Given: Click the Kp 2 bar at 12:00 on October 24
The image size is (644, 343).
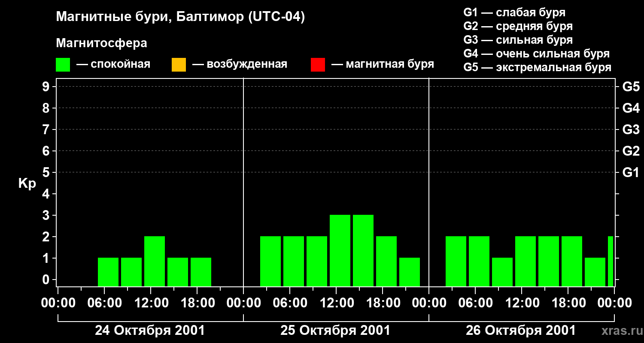Looking at the screenshot, I should [x=155, y=261].
